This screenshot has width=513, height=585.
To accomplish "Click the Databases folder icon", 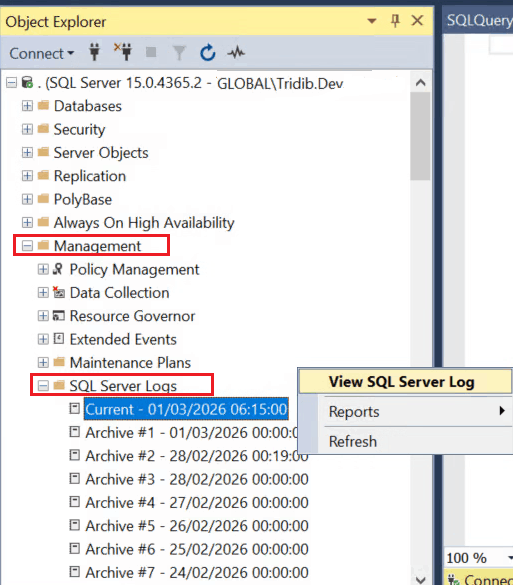I will point(43,106).
